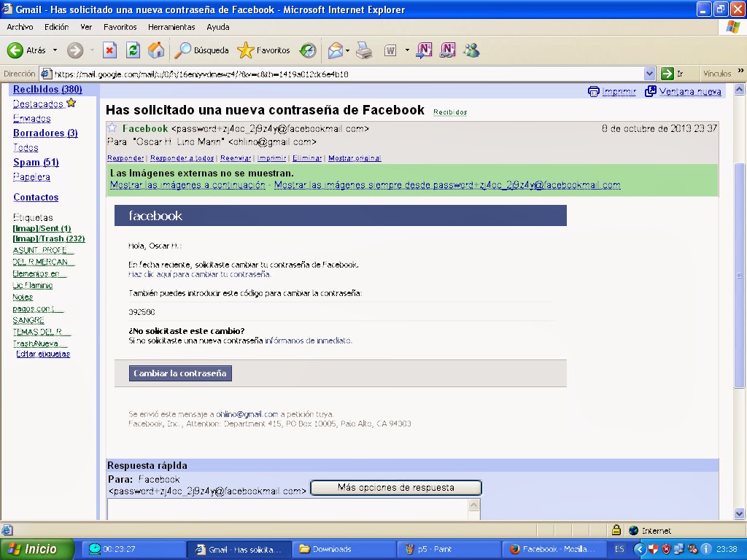Click the Inicio start button
The image size is (747, 560).
(x=37, y=549)
